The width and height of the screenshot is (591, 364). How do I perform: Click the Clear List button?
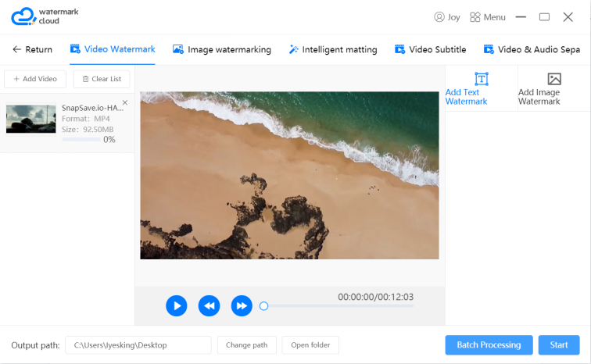click(x=102, y=79)
